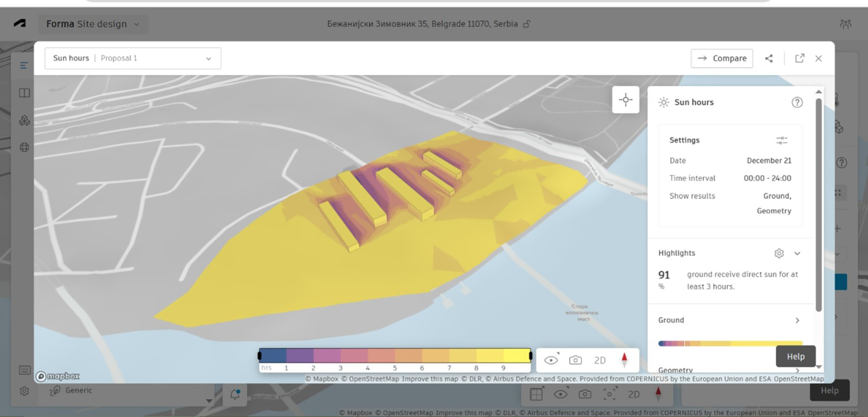This screenshot has height=417, width=868.
Task: Open Highlights gear settings icon
Action: tap(779, 253)
